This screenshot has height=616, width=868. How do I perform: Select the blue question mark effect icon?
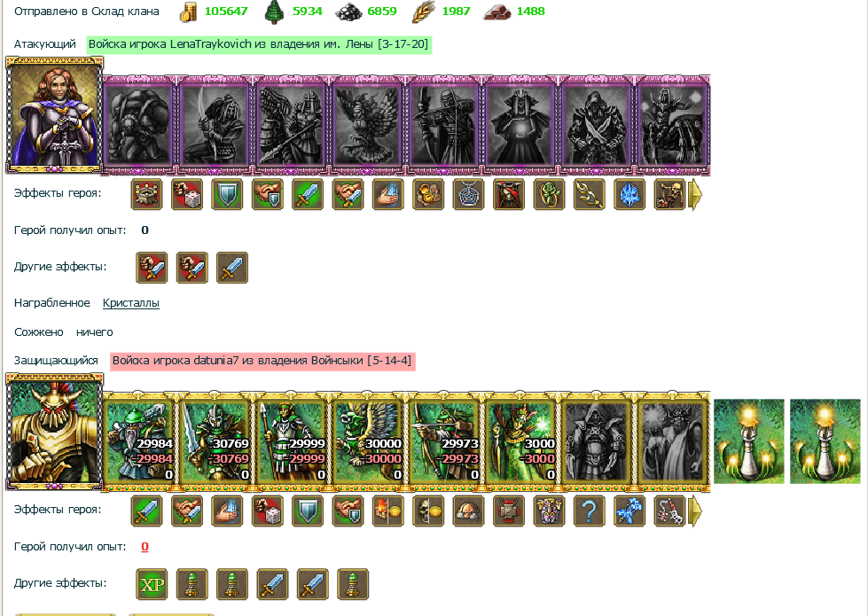pos(589,511)
